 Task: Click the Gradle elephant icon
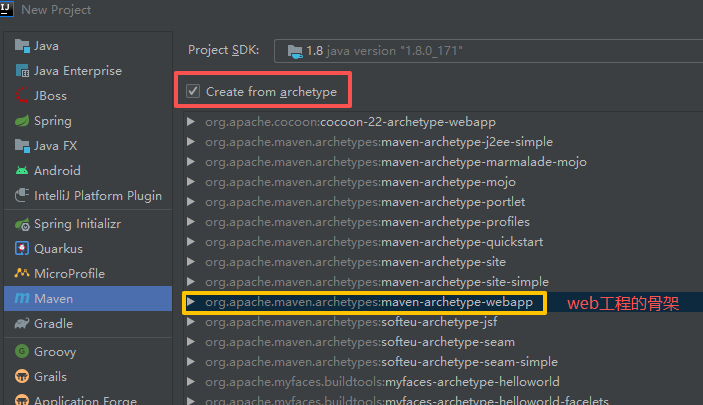coord(22,323)
